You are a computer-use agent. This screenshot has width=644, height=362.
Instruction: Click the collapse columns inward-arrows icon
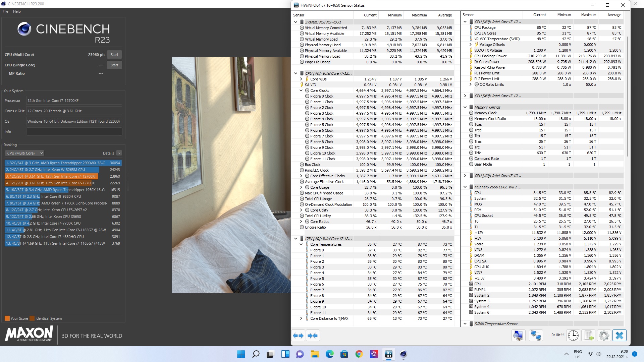pos(313,336)
